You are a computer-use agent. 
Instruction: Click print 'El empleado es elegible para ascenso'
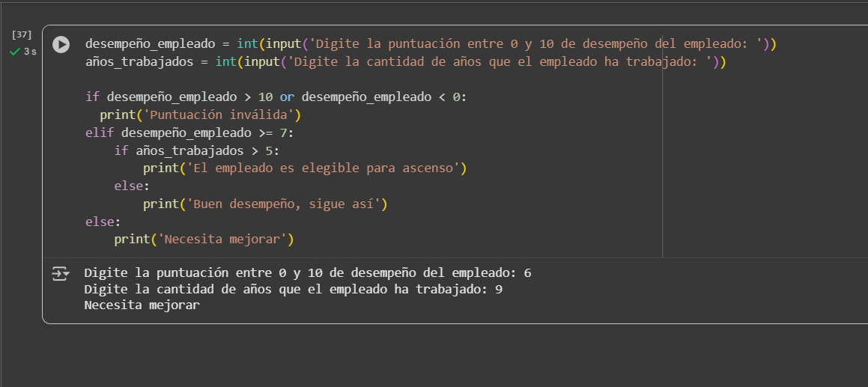point(305,168)
